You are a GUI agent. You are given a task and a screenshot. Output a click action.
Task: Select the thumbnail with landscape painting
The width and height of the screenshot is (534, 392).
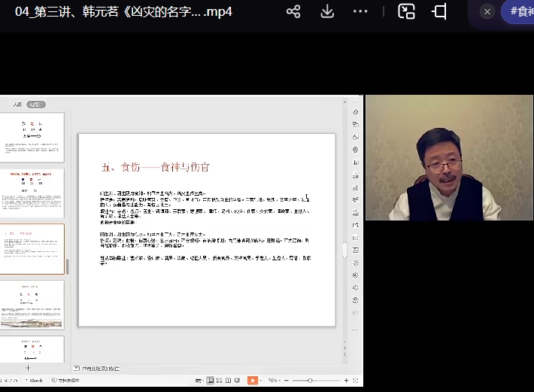(32, 305)
